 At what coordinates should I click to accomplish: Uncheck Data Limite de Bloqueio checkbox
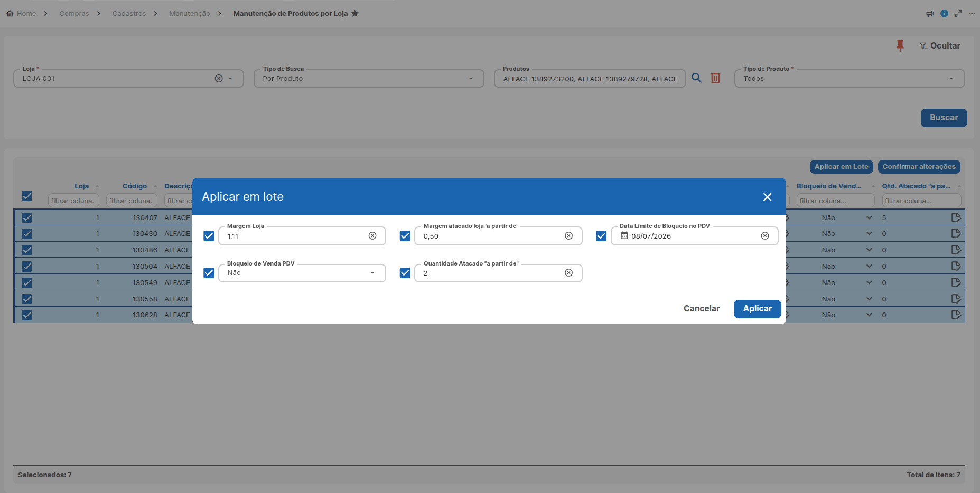click(601, 236)
